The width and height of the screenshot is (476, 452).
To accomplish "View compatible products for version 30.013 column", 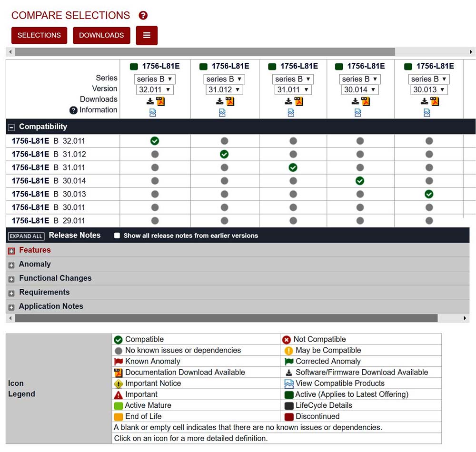I will (x=427, y=113).
